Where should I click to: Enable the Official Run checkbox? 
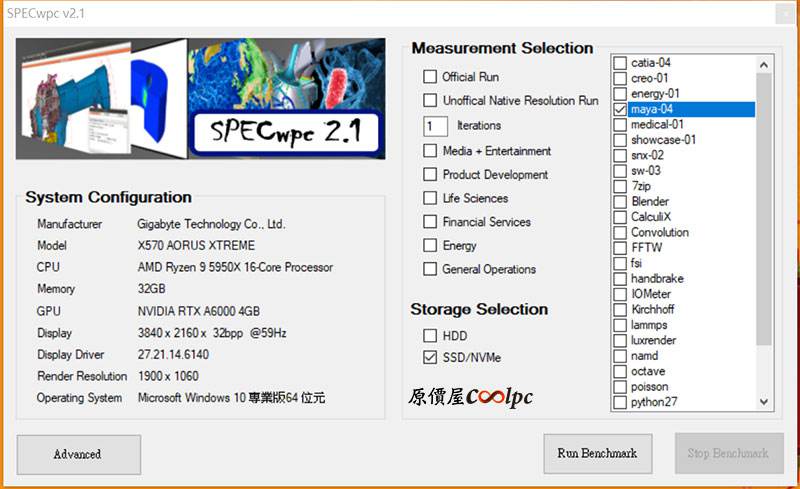click(430, 77)
